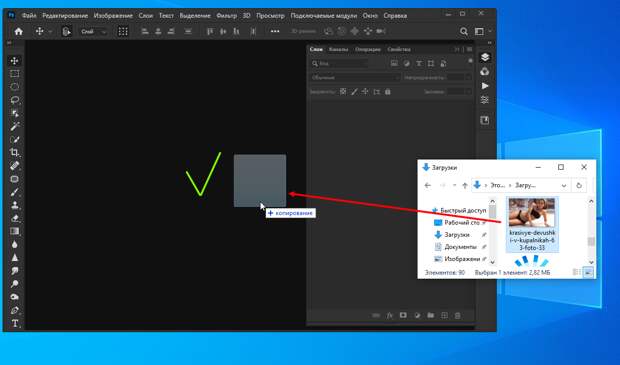Open Документы in quick access list
620x365 pixels.
click(460, 247)
